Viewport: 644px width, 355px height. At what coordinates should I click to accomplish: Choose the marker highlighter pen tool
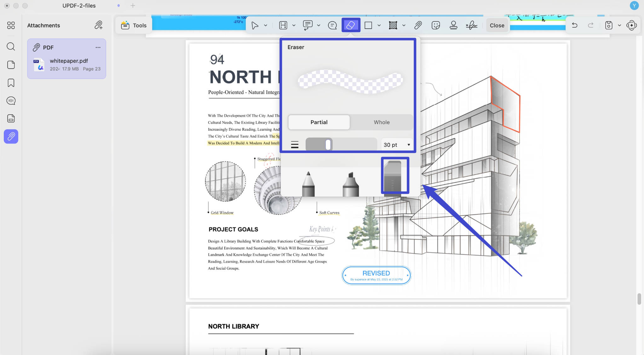(351, 184)
